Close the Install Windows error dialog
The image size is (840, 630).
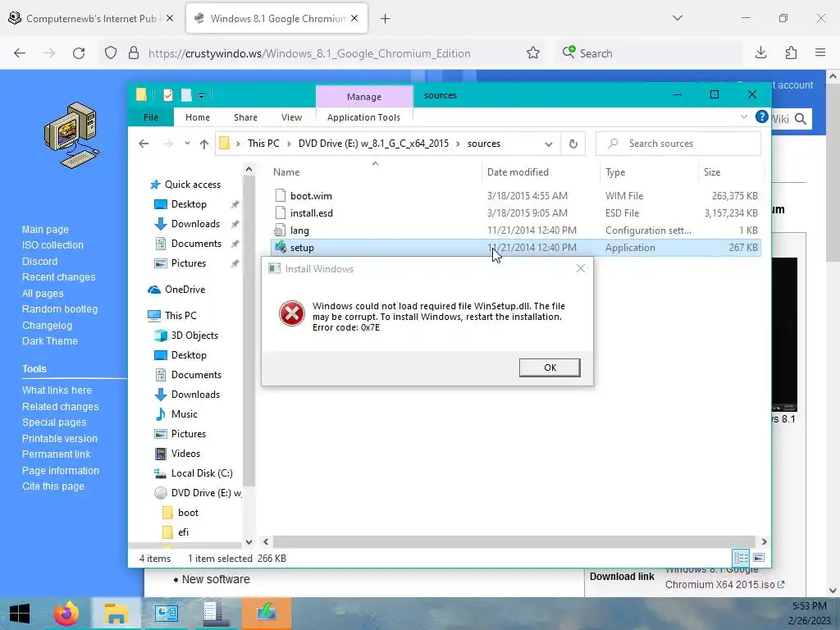click(581, 268)
